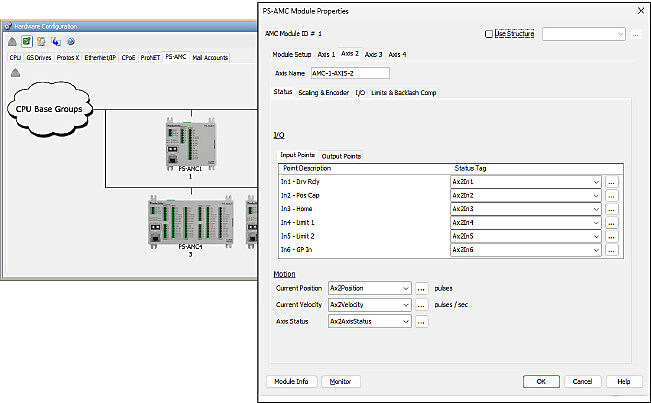Switch to the Axis 3 tab
This screenshot has width=651, height=403.
(x=373, y=54)
